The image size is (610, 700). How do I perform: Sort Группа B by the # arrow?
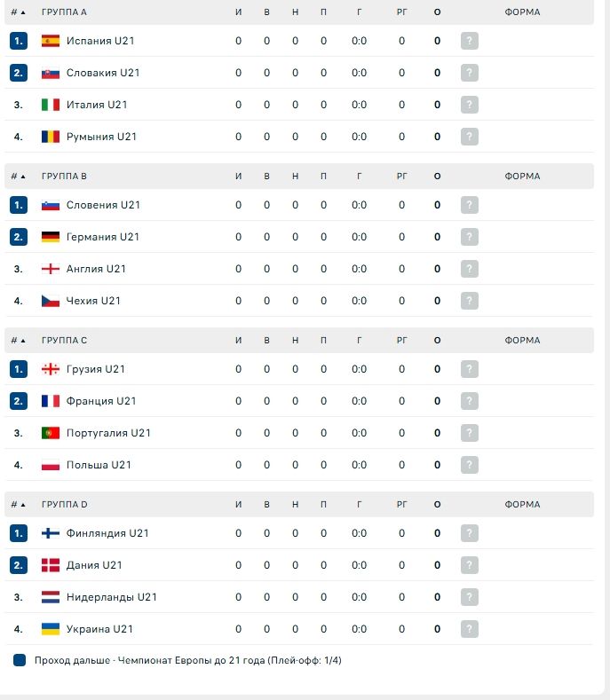pyautogui.click(x=18, y=177)
